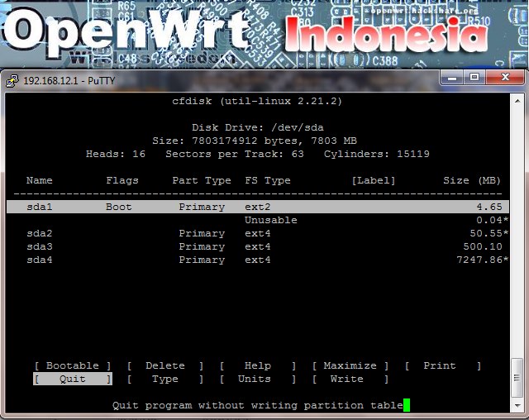Click the Flags column header
The height and width of the screenshot is (420, 529).
[122, 180]
